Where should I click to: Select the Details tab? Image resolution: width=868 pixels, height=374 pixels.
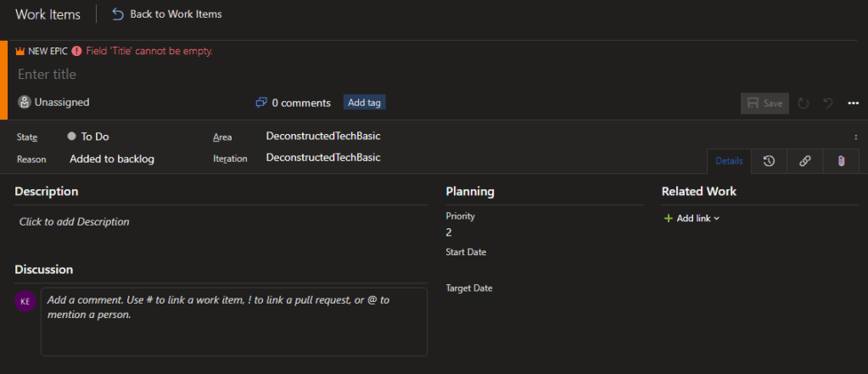[729, 161]
